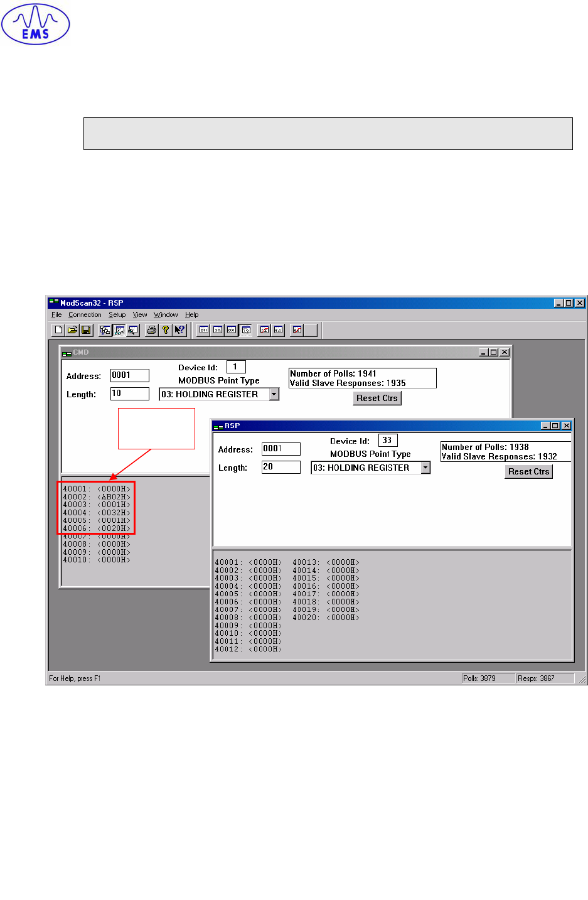Click register 40004 value 0032H in CMD window
588x900 pixels.
[114, 513]
